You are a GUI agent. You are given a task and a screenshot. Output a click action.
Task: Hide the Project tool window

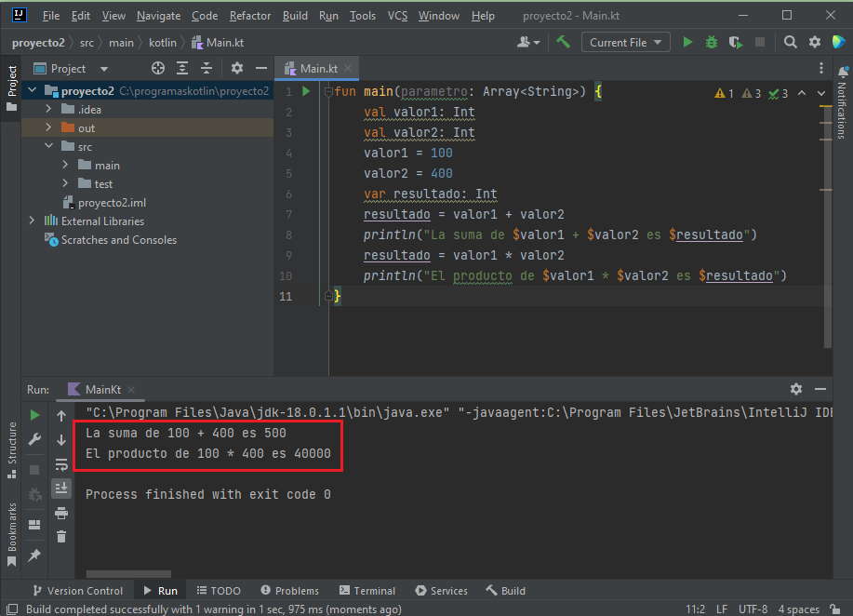pyautogui.click(x=261, y=68)
